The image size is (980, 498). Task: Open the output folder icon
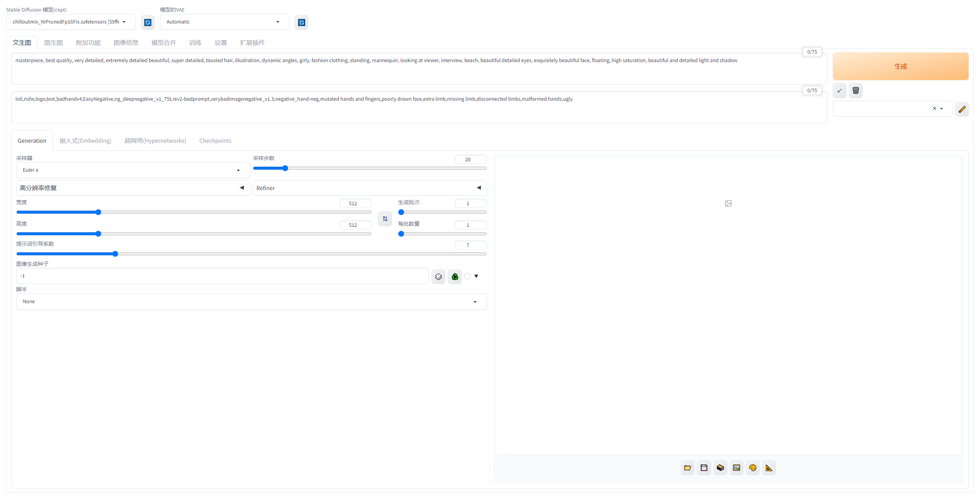tap(688, 468)
